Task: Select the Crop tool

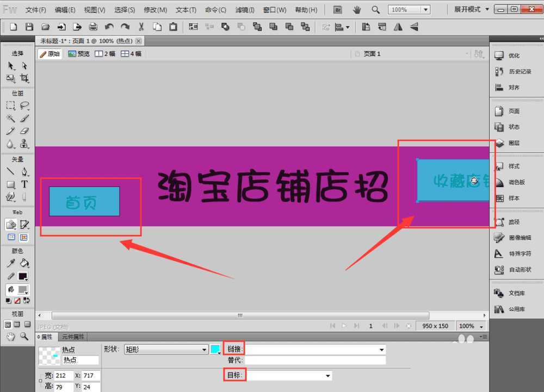Action: (x=24, y=78)
